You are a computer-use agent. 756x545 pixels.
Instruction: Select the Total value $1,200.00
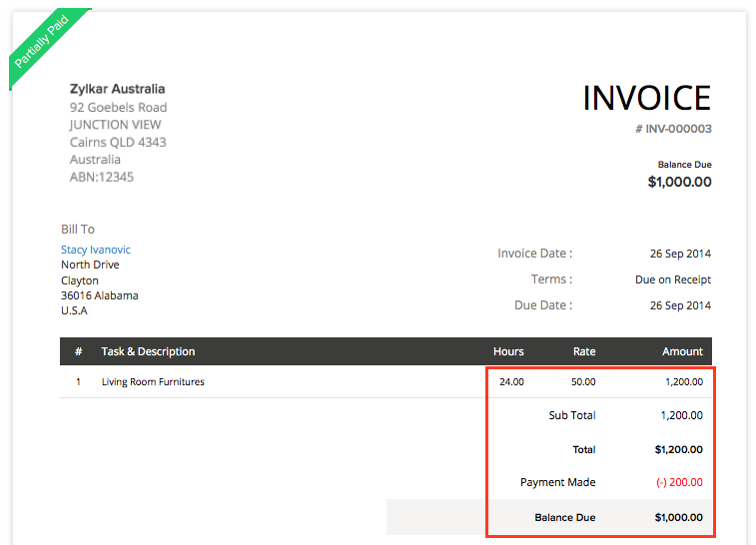pos(678,449)
